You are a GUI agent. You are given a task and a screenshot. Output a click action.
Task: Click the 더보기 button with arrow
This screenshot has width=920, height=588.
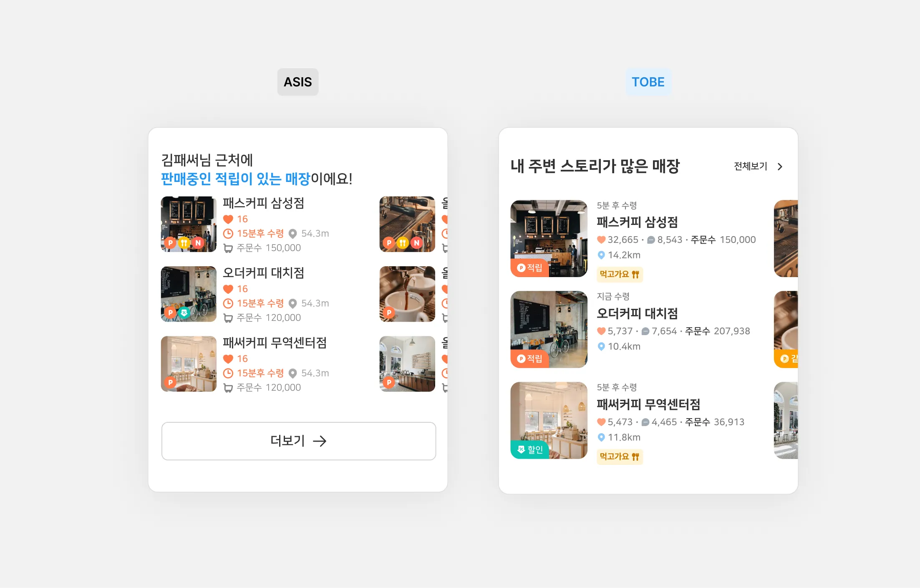point(298,441)
